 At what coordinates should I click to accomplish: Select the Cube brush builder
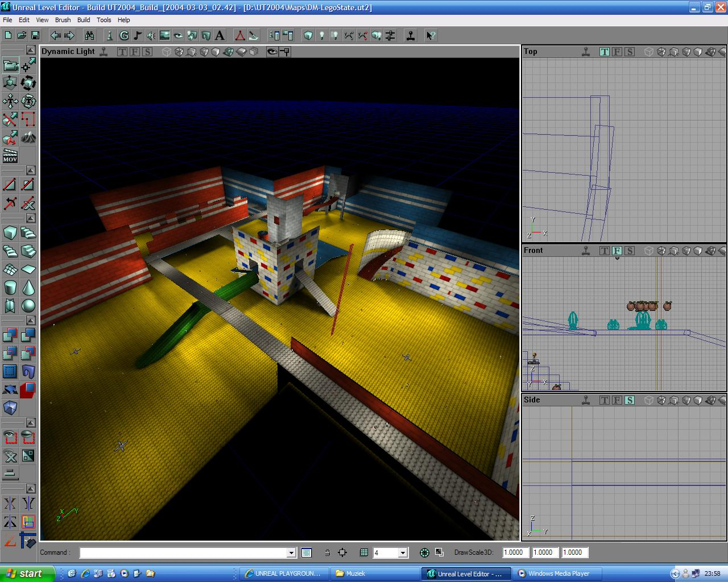[x=10, y=232]
